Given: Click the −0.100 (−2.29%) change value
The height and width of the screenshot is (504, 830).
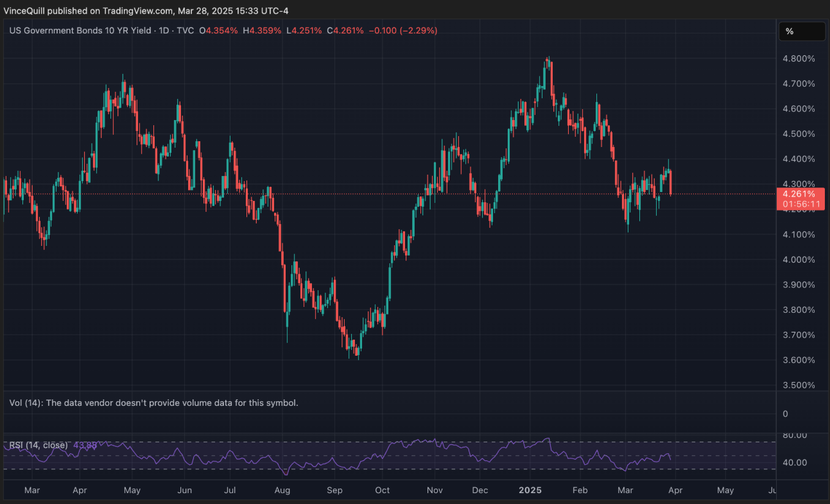Looking at the screenshot, I should pyautogui.click(x=403, y=30).
